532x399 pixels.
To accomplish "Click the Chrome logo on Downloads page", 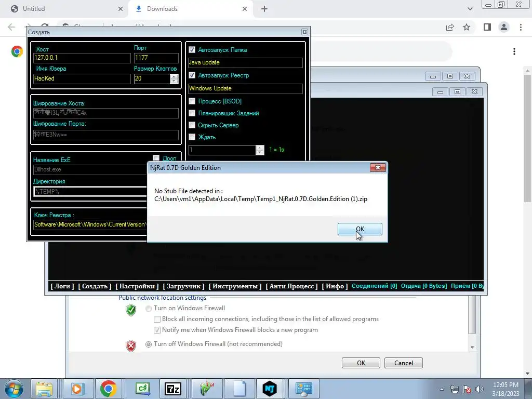I will [x=17, y=51].
